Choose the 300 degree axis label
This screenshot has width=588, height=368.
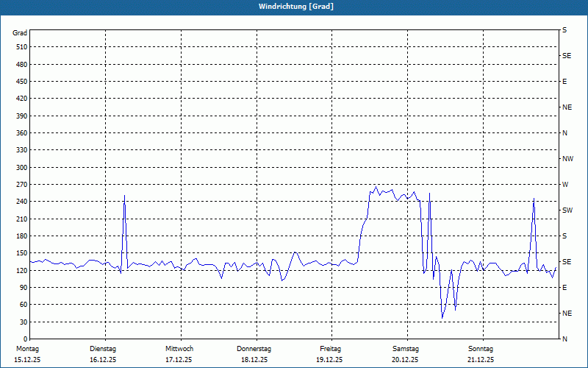[22, 168]
